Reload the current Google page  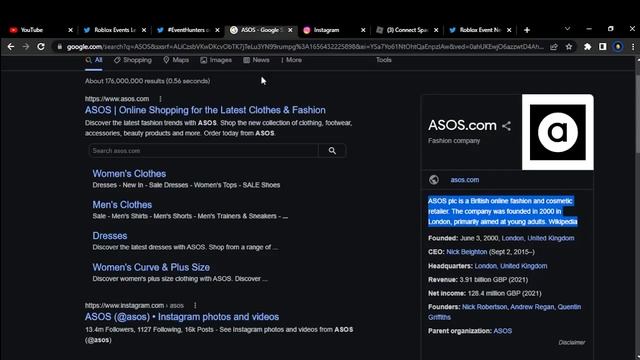click(41, 47)
